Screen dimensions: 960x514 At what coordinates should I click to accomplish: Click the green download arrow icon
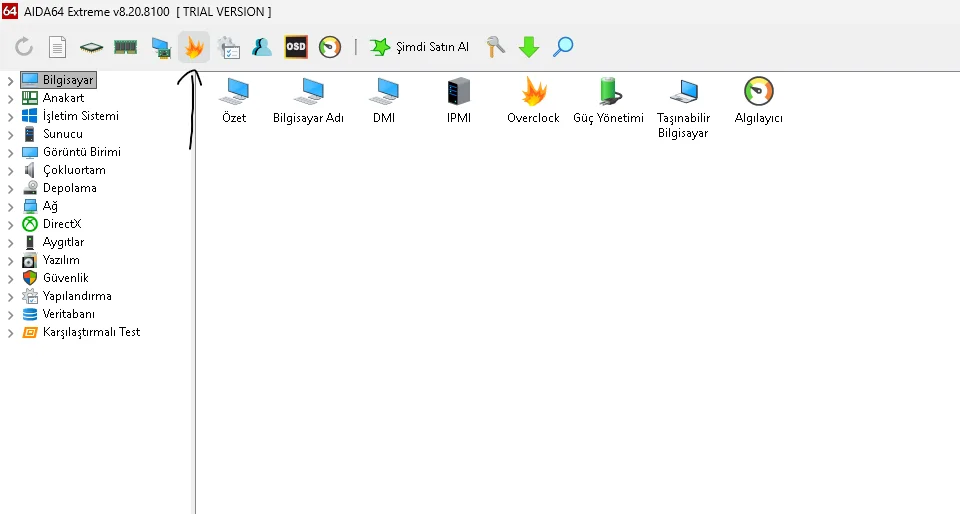coord(529,47)
